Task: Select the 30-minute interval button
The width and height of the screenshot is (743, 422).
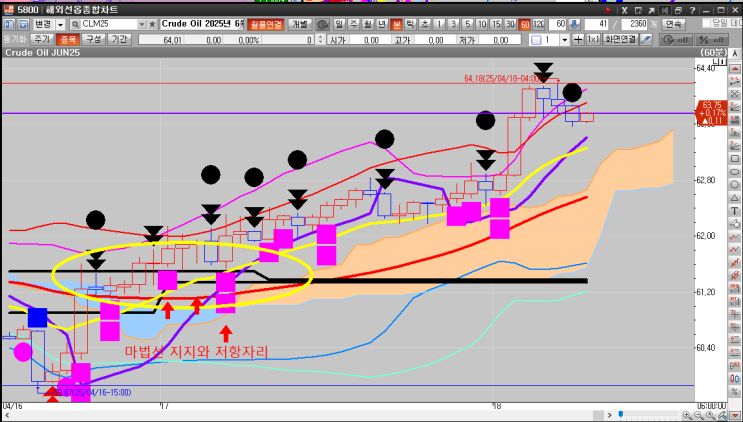Action: pyautogui.click(x=510, y=24)
